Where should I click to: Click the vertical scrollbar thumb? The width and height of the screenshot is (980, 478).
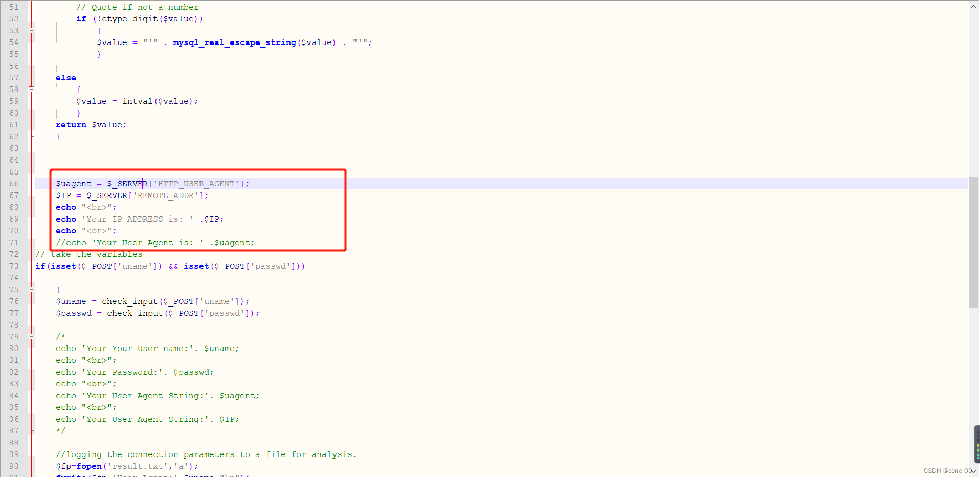coord(973,242)
